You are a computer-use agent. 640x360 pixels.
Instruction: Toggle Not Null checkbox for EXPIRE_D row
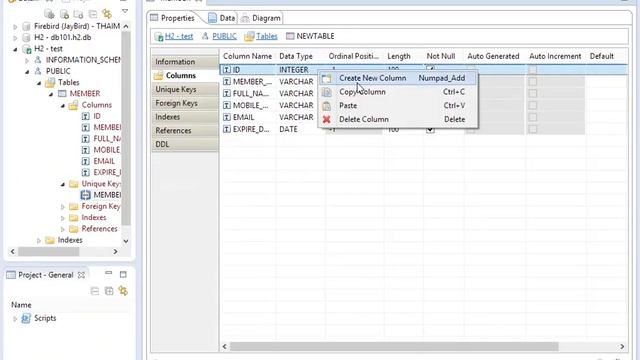pyautogui.click(x=430, y=130)
